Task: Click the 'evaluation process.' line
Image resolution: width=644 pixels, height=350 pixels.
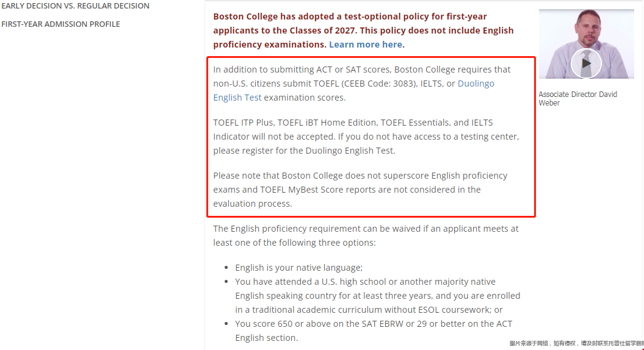Action: point(253,204)
